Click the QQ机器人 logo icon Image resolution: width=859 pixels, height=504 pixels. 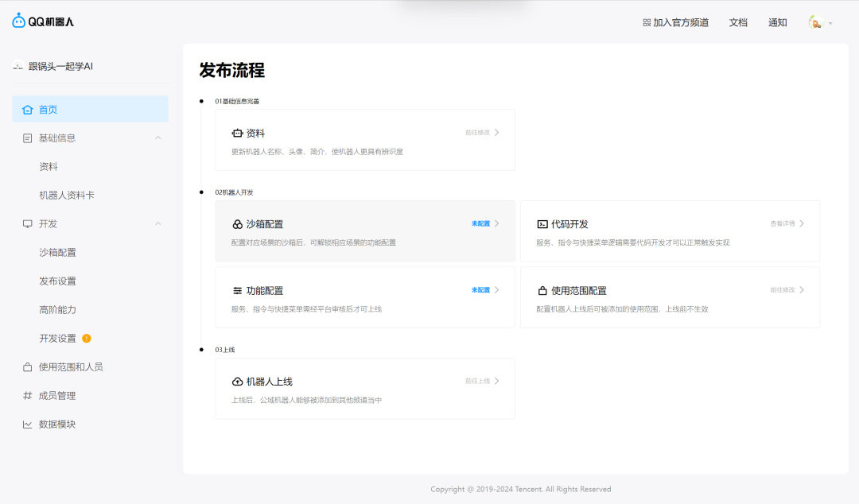pyautogui.click(x=17, y=21)
